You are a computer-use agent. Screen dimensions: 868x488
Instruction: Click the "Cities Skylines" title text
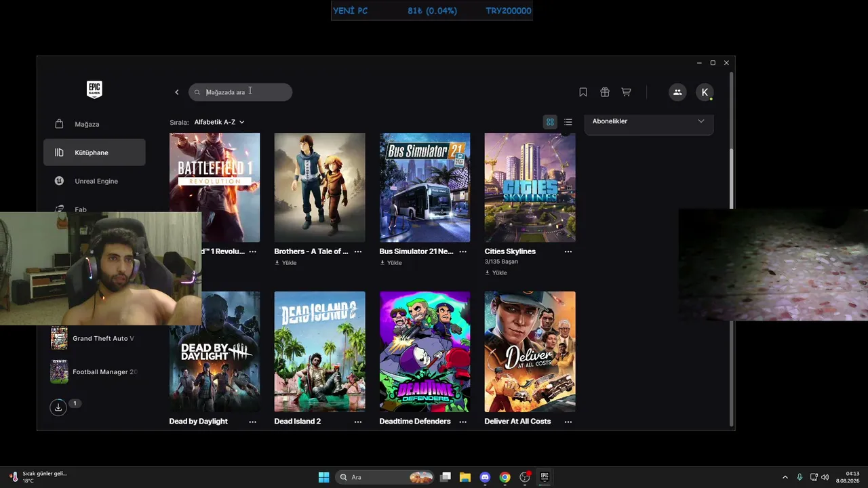(510, 251)
